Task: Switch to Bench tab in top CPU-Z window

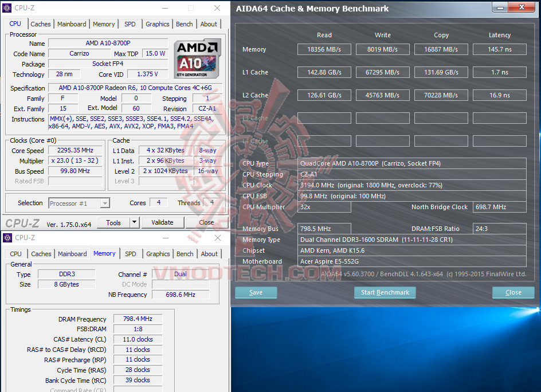Action: (184, 24)
